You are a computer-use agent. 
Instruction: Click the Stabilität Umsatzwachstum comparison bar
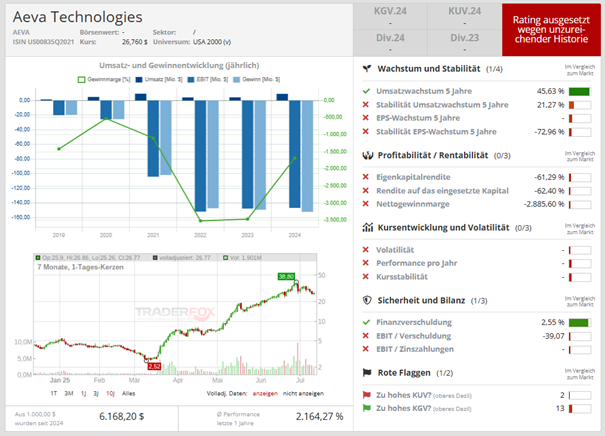click(x=580, y=105)
